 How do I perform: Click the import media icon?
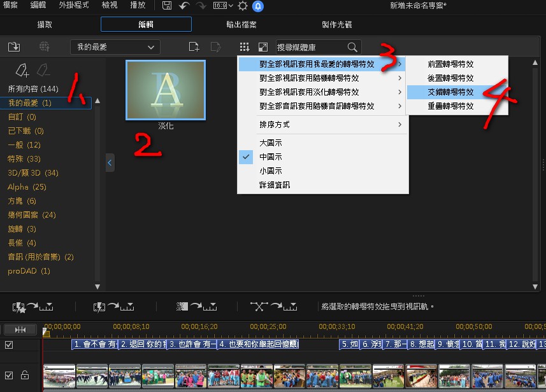tap(14, 46)
